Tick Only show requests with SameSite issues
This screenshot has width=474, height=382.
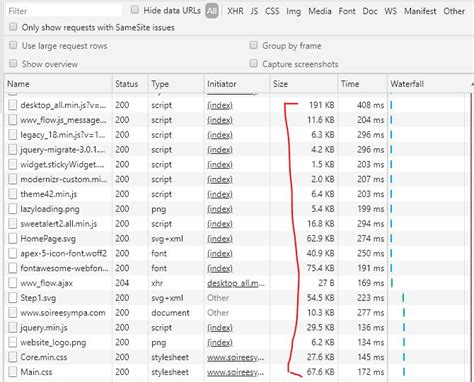pyautogui.click(x=13, y=27)
